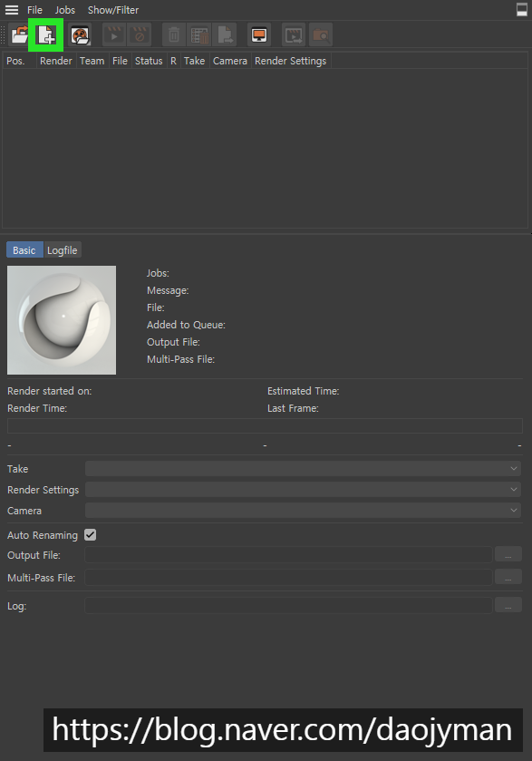Viewport: 532px width, 761px height.
Task: Click the Take column header
Action: [195, 61]
